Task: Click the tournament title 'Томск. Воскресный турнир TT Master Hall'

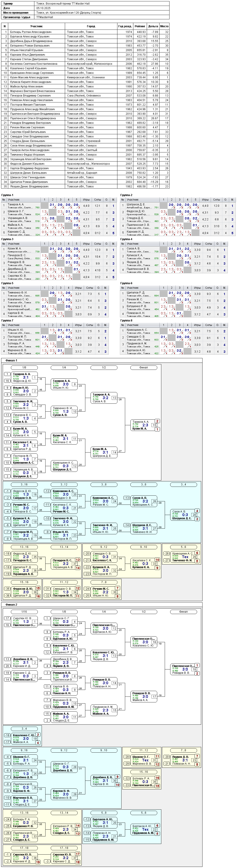Action: (x=63, y=3)
